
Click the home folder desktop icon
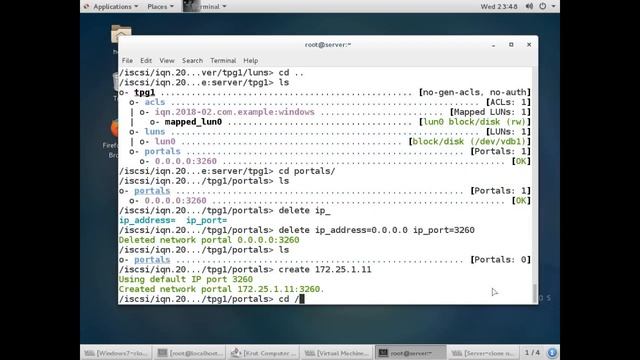click(x=121, y=33)
